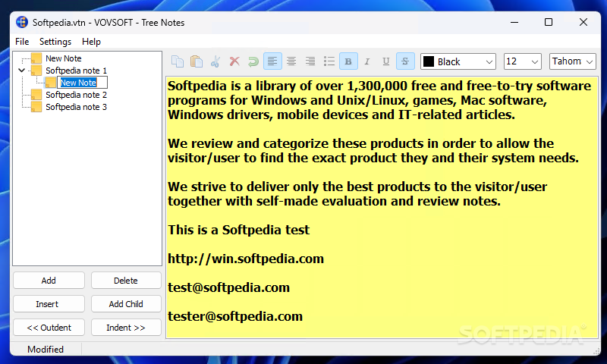Click the New Note rename edit field
Screen dimensions: 607x364
[x=82, y=83]
